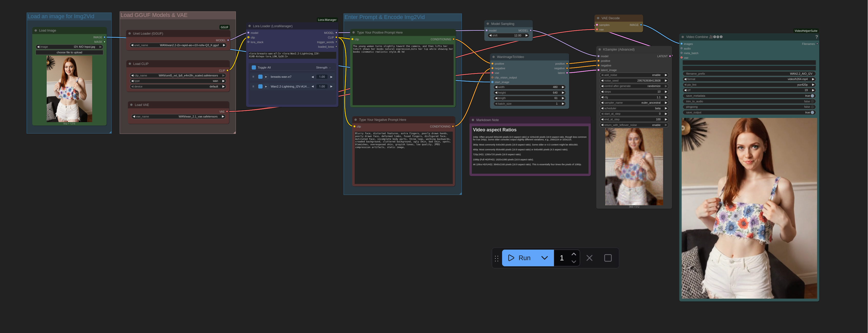Click choose file to upload button
This screenshot has height=333, width=868.
pos(69,53)
